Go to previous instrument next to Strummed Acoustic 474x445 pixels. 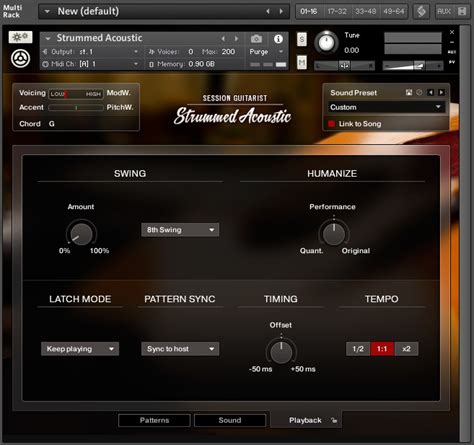point(223,39)
